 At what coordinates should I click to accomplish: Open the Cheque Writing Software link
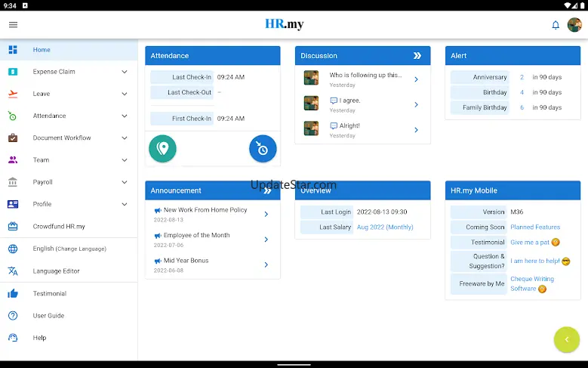[x=531, y=283]
